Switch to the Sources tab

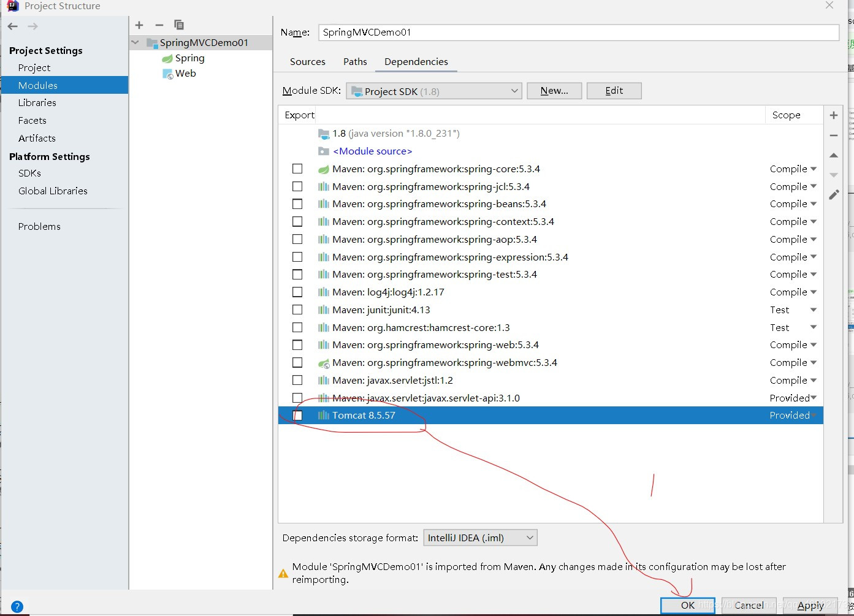(x=308, y=62)
